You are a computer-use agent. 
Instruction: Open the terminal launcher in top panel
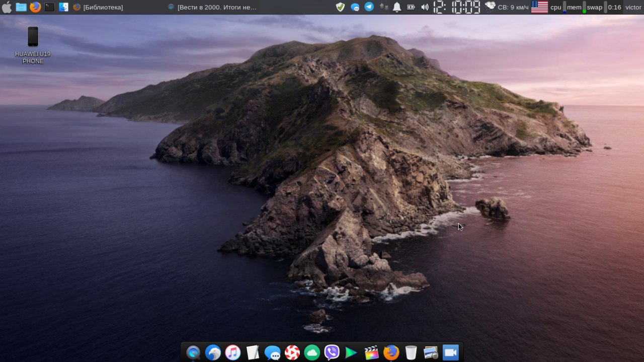[x=49, y=7]
